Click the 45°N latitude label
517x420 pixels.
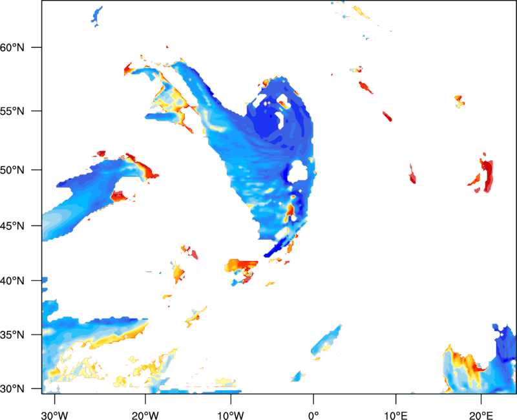point(12,226)
